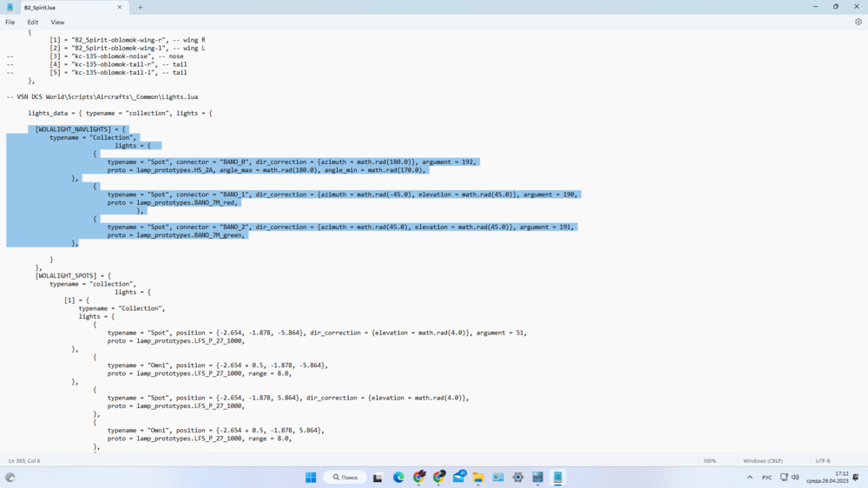
Task: Show hidden system tray icons
Action: (x=750, y=478)
